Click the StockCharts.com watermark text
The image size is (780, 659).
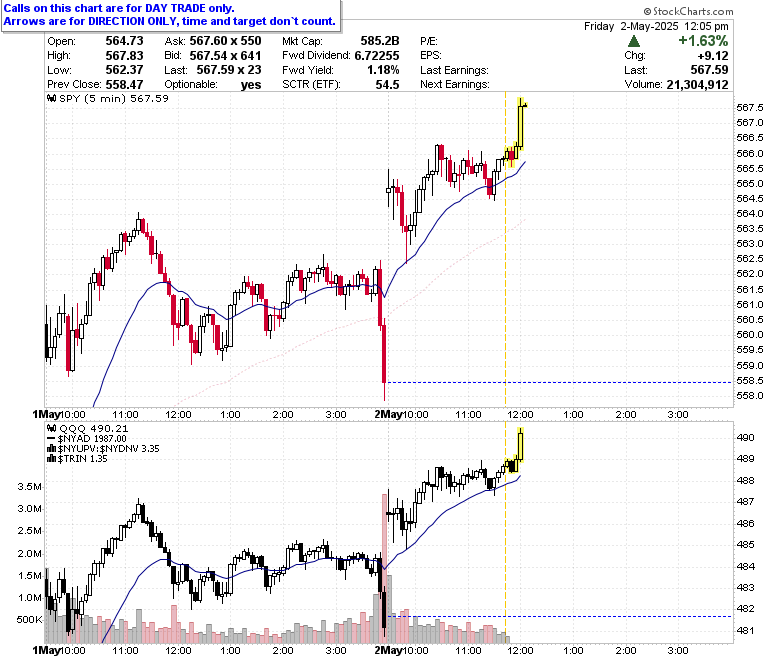pyautogui.click(x=688, y=11)
